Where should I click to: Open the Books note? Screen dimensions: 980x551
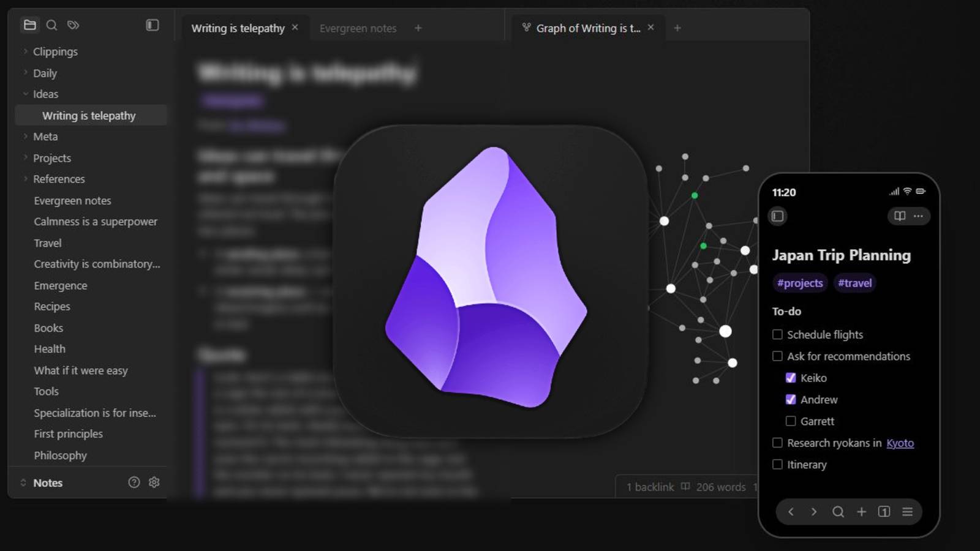[48, 328]
